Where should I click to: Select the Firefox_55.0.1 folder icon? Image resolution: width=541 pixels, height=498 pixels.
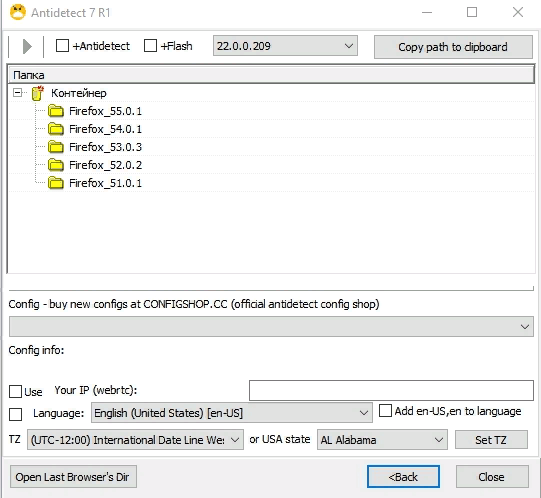pyautogui.click(x=56, y=111)
